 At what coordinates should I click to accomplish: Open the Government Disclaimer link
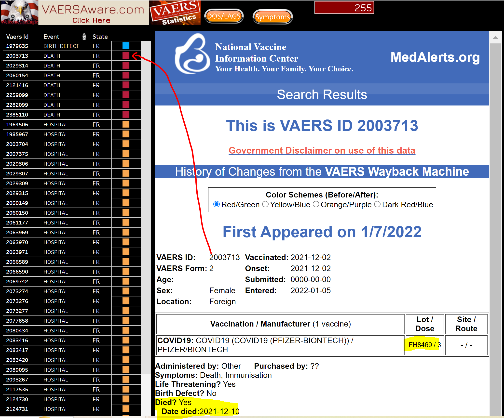click(322, 150)
